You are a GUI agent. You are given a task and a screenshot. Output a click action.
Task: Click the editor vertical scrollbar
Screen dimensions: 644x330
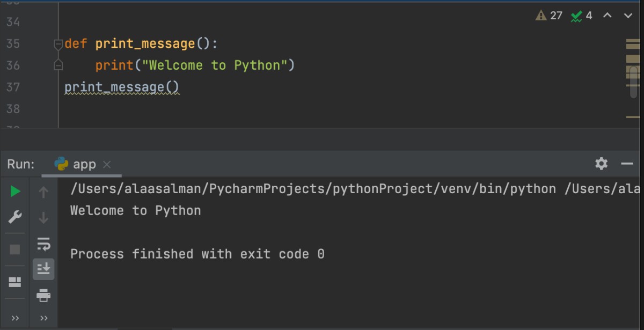click(633, 80)
